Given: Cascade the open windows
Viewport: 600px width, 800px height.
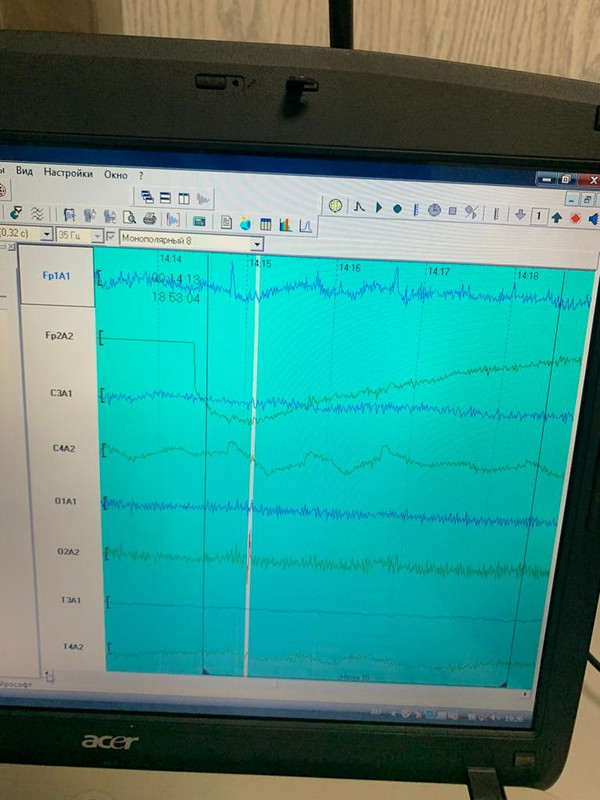Looking at the screenshot, I should point(147,197).
